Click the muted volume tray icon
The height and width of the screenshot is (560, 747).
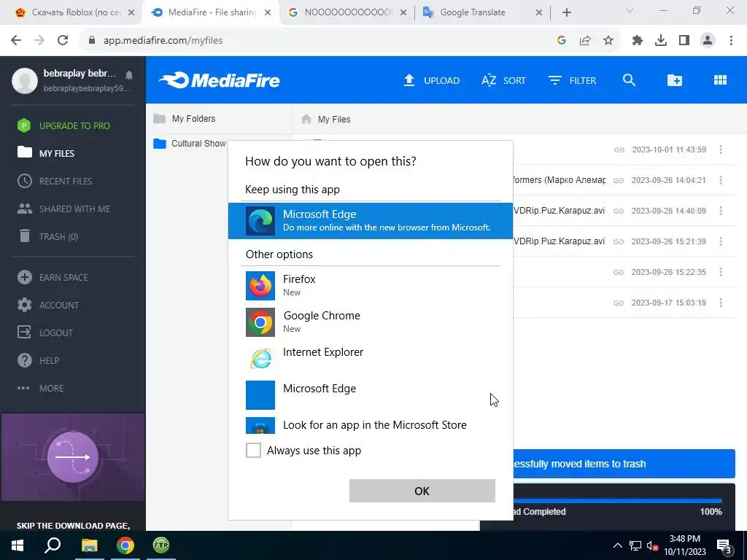652,546
